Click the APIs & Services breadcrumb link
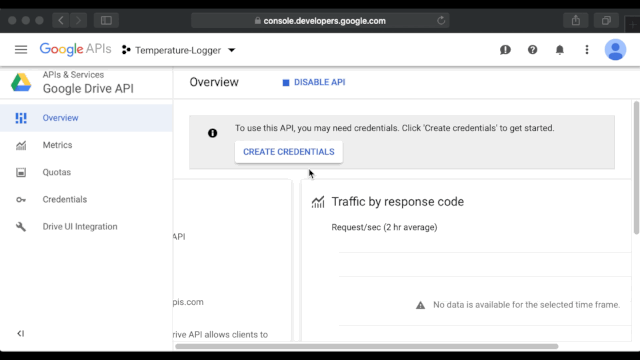Viewport: 640px width, 360px height. click(73, 75)
